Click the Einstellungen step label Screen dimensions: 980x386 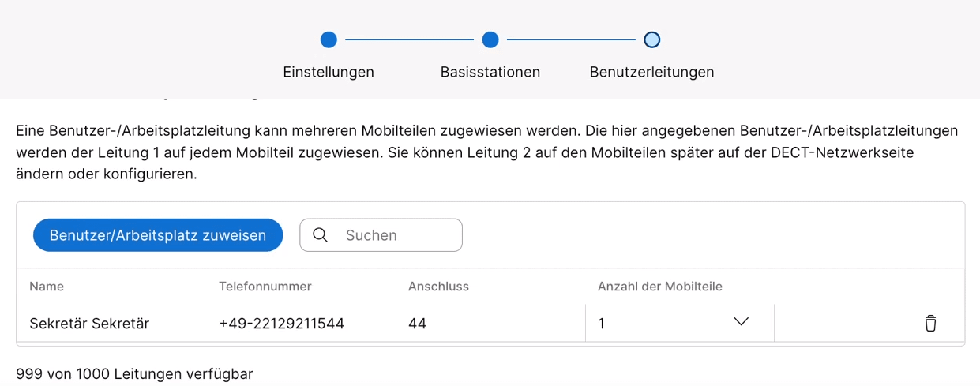329,72
